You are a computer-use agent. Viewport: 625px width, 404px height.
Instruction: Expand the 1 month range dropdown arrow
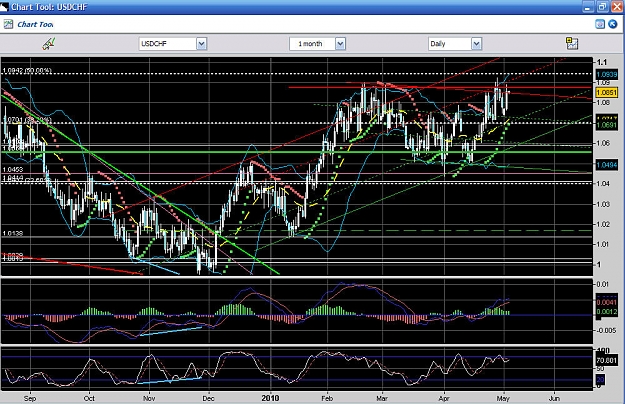pos(340,44)
